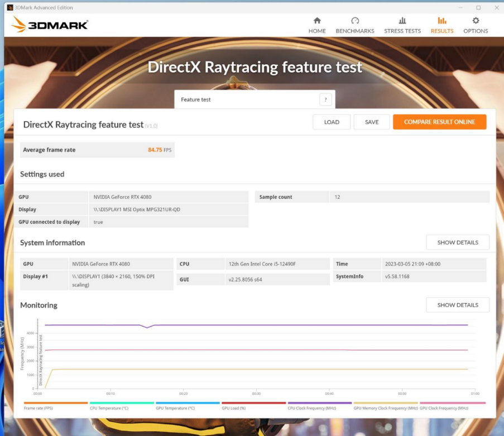This screenshot has width=504, height=436.
Task: Click the GPU connected to display true value
Action: click(x=98, y=222)
